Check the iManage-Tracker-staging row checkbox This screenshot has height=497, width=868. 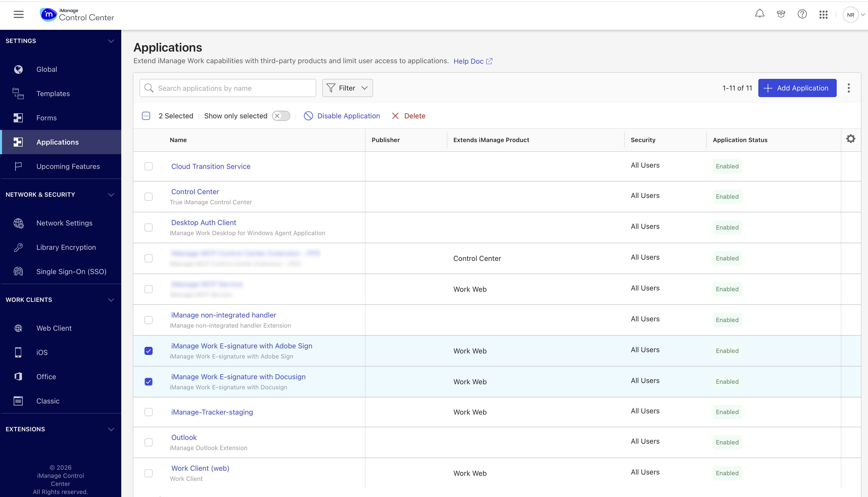(149, 412)
